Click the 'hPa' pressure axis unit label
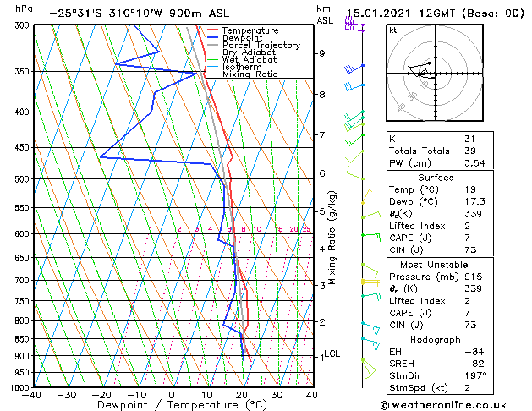The width and height of the screenshot is (532, 411). (24, 9)
